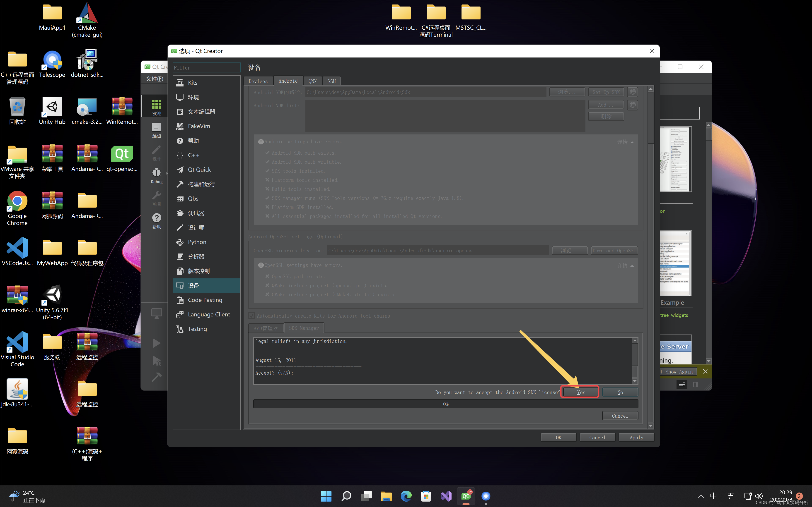Open Microsoft Edge from the taskbar
812x507 pixels.
pos(406,496)
